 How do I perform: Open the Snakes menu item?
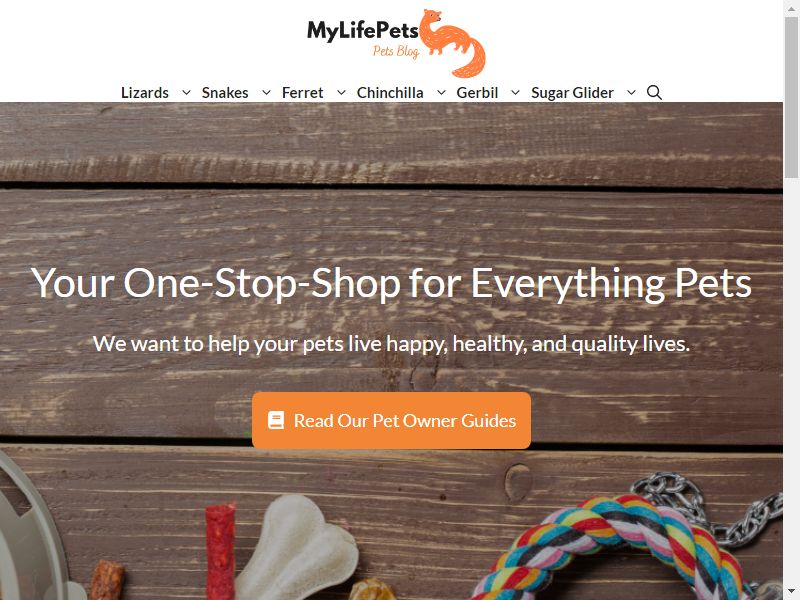225,93
